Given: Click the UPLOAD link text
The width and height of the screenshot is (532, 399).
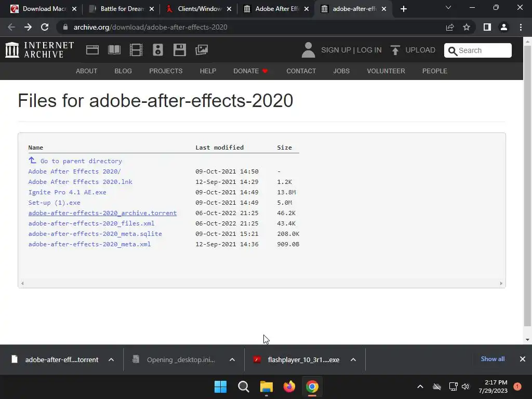Looking at the screenshot, I should (420, 50).
